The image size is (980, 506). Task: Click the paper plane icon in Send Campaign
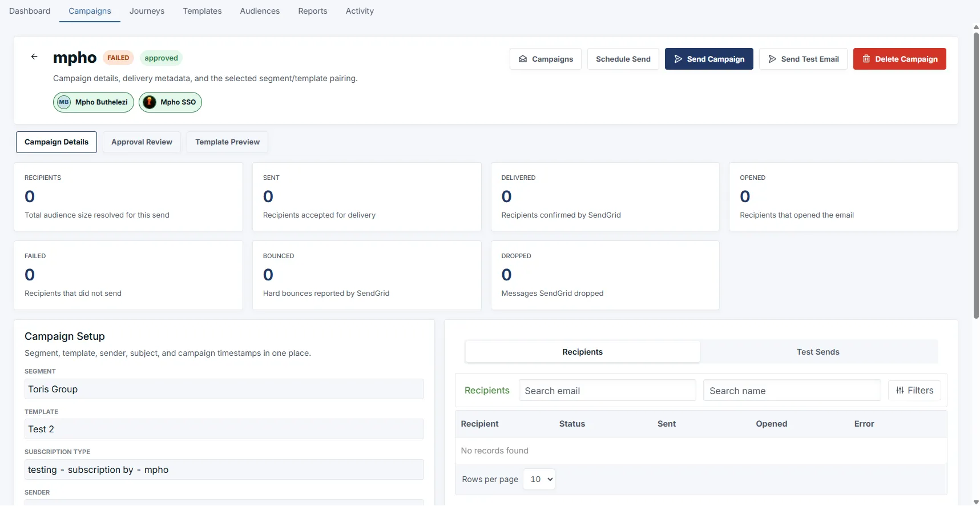[678, 59]
